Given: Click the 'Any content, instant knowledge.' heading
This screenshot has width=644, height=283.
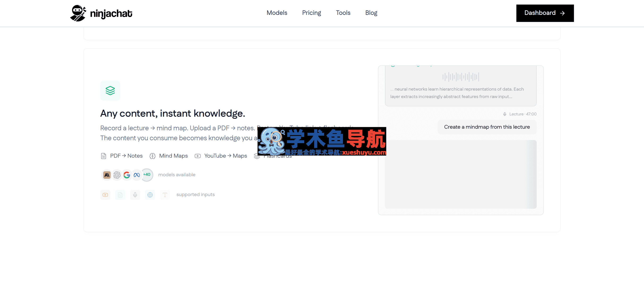Looking at the screenshot, I should [172, 113].
